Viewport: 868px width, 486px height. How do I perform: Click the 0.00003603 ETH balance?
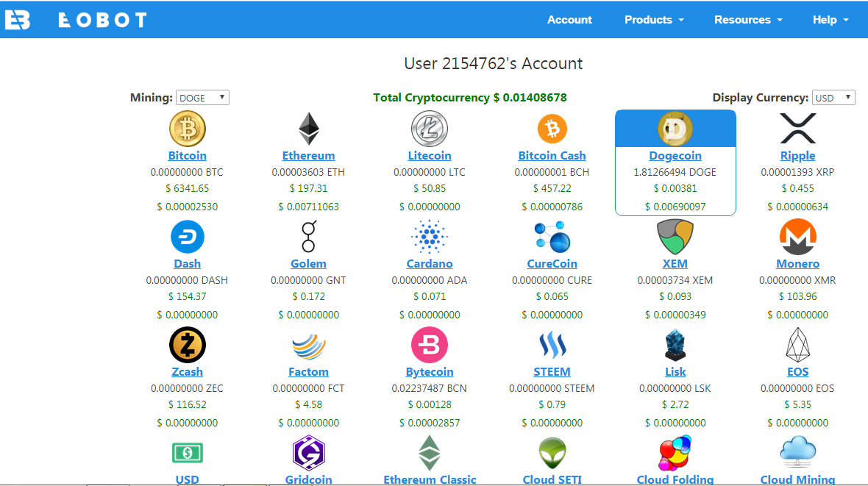click(308, 172)
